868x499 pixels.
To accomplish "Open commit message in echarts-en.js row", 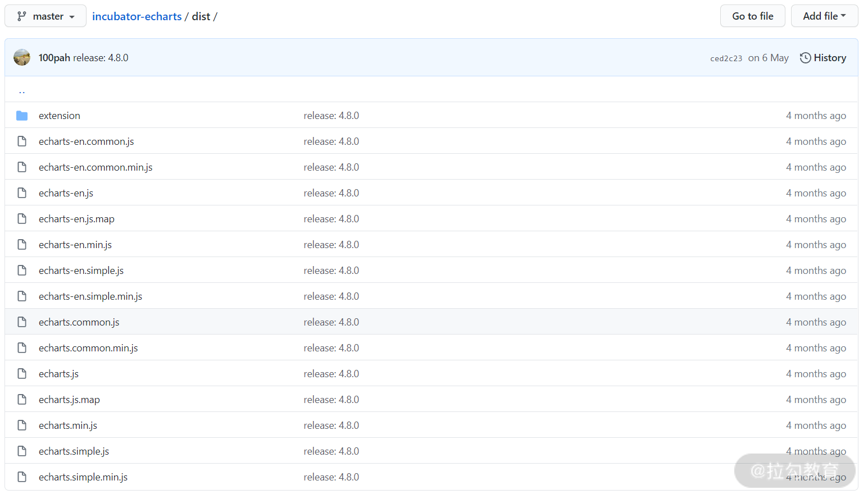I will (x=331, y=193).
